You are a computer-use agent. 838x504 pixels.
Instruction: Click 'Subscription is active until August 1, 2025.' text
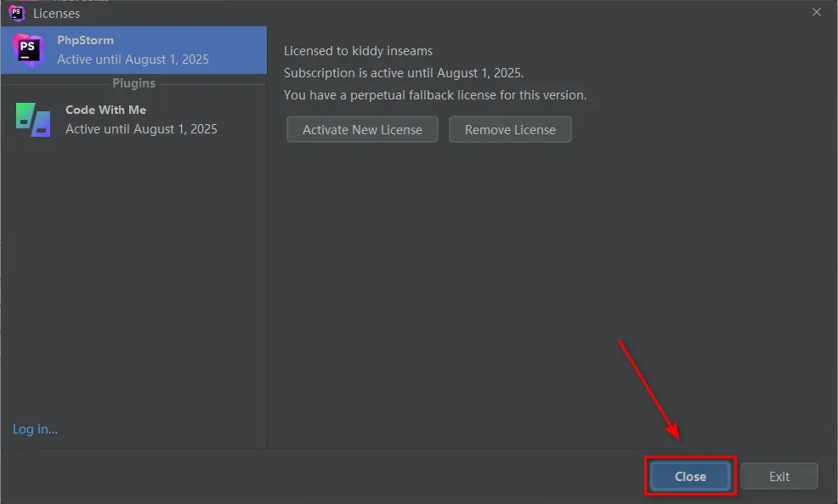click(x=404, y=73)
